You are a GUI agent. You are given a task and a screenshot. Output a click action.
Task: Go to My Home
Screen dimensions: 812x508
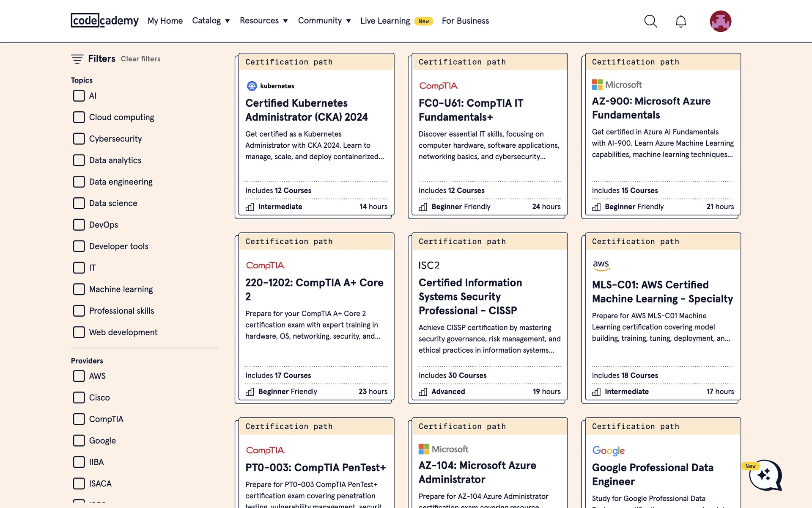tap(165, 21)
